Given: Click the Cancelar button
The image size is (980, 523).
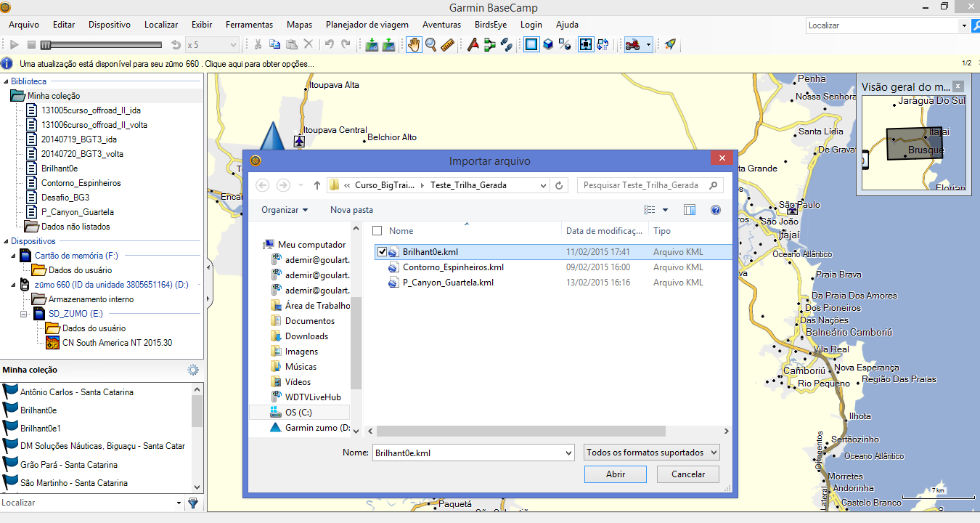Looking at the screenshot, I should point(687,474).
